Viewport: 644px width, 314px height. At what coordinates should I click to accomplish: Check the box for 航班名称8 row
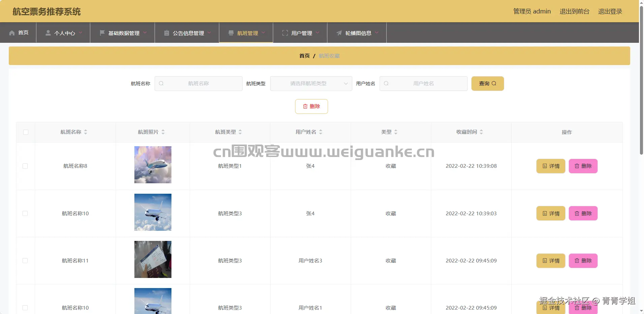(25, 166)
